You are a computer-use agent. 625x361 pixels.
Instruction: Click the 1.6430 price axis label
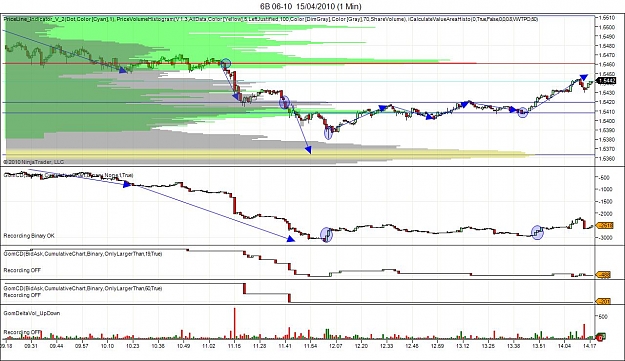(x=607, y=93)
